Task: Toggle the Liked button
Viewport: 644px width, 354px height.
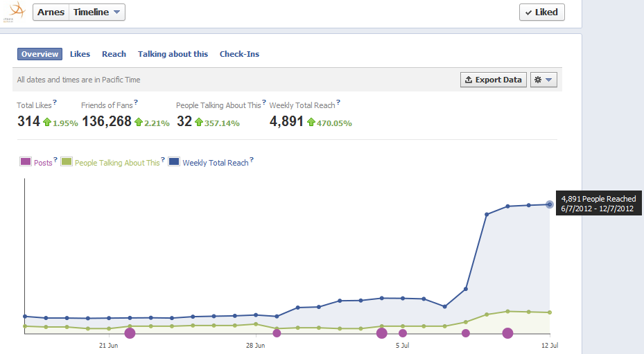Action: [541, 12]
